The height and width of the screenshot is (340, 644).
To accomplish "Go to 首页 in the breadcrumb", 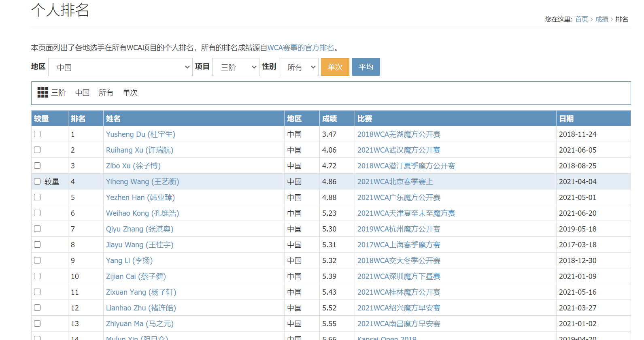I will [x=582, y=19].
